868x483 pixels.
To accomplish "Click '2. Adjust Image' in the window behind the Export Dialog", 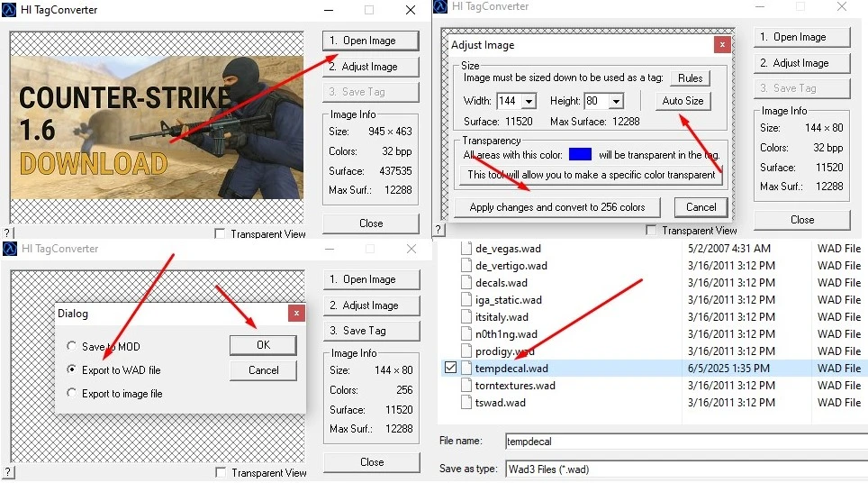I will (372, 305).
